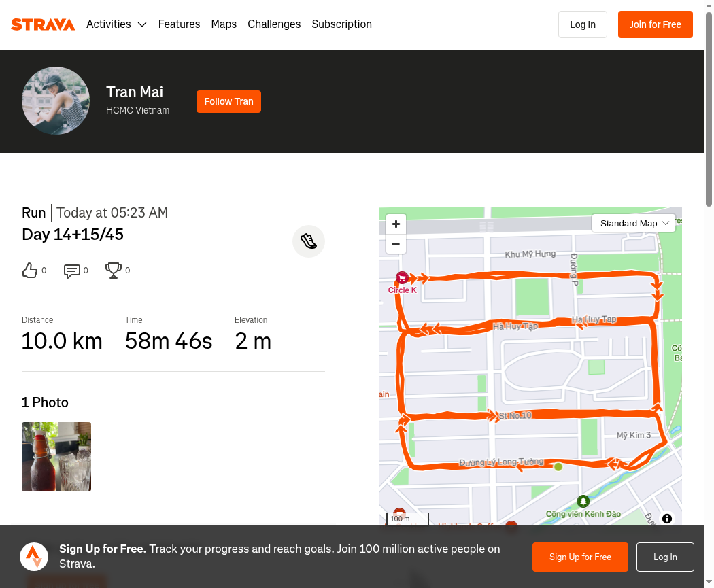Click 'Today at 05:23 AM' timestamp
This screenshot has height=588, width=714.
[x=112, y=213]
